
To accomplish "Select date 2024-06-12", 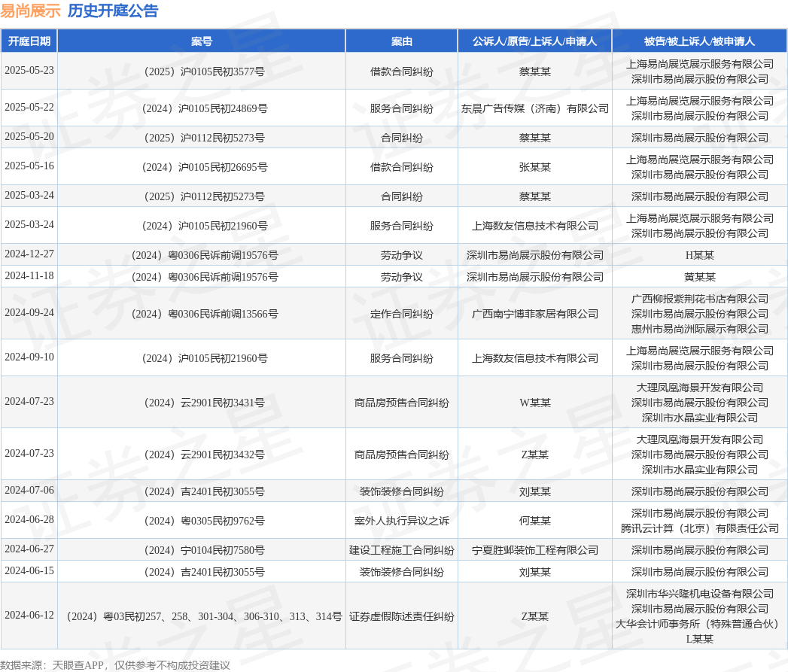I will tap(29, 616).
